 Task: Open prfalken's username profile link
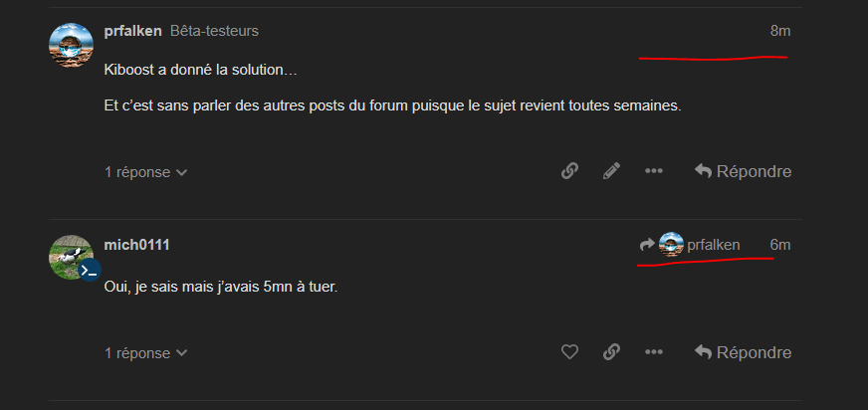[x=132, y=31]
